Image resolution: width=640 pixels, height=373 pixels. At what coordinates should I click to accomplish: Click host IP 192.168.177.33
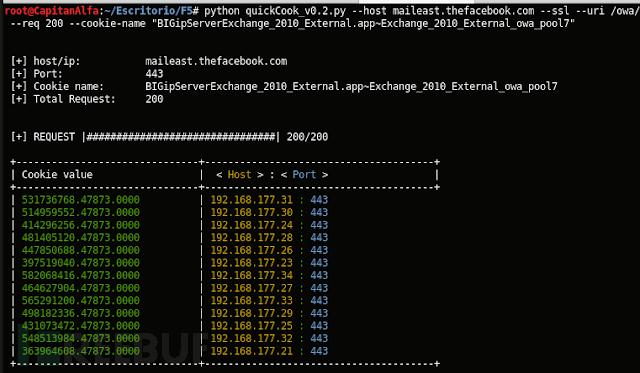[x=251, y=300]
